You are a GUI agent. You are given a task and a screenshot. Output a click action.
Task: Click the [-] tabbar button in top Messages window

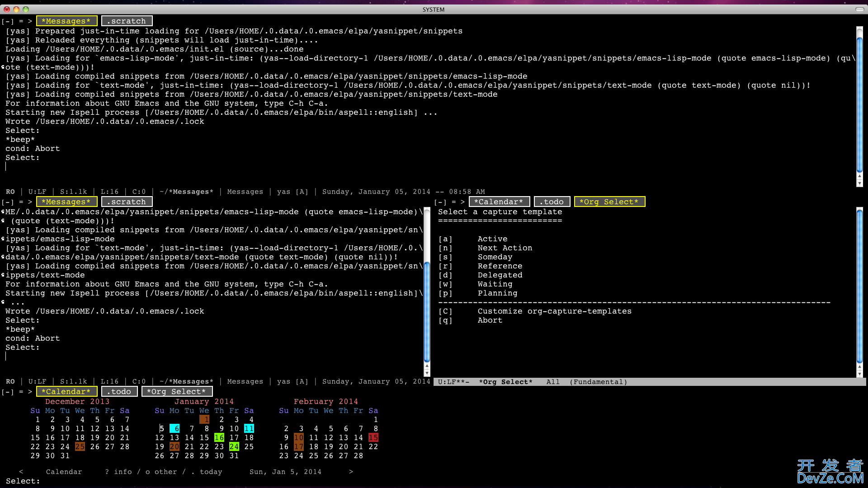7,21
